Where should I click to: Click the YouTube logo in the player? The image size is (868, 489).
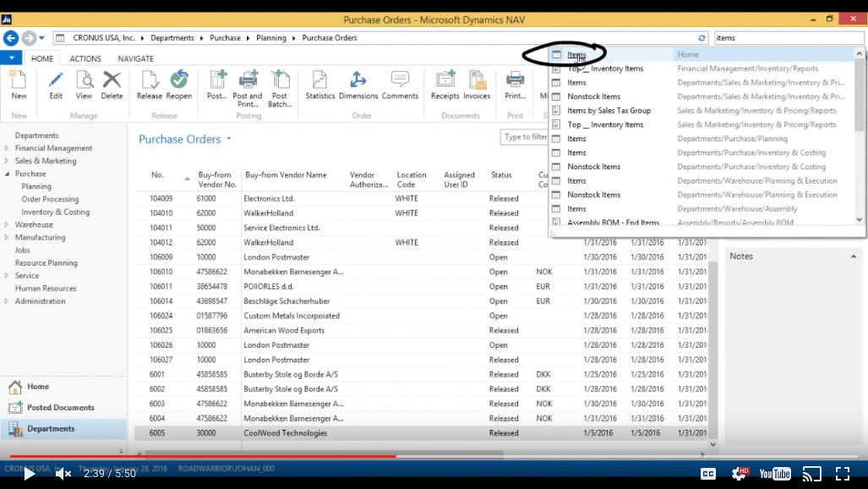click(775, 474)
